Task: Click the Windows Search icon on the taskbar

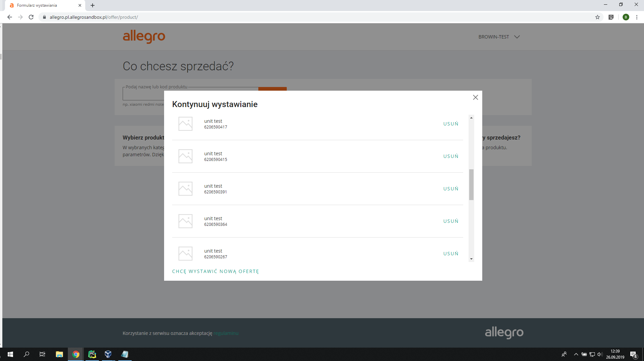Action: point(26,354)
